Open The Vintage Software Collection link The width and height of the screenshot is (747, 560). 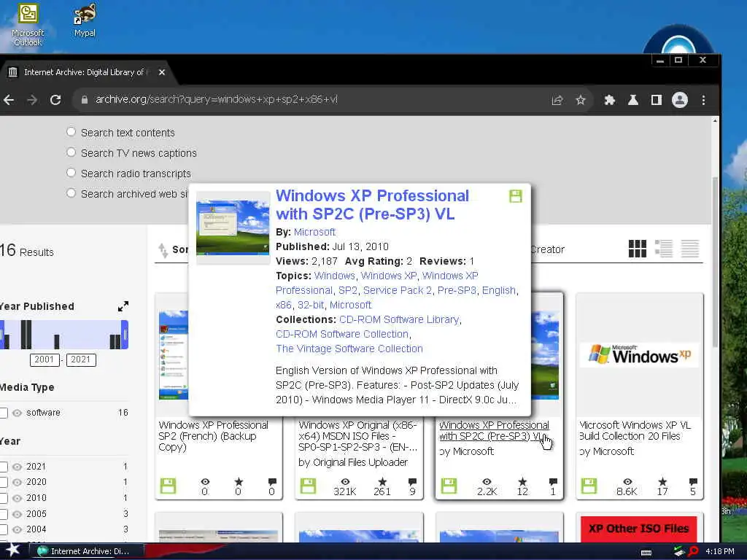pos(349,349)
